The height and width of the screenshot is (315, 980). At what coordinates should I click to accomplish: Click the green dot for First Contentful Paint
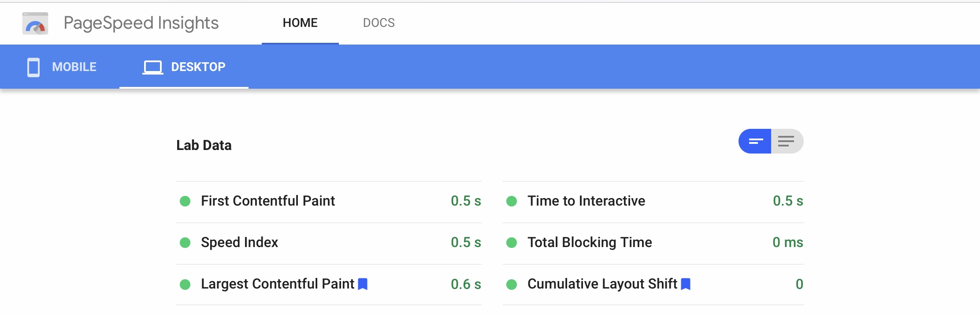(x=185, y=201)
